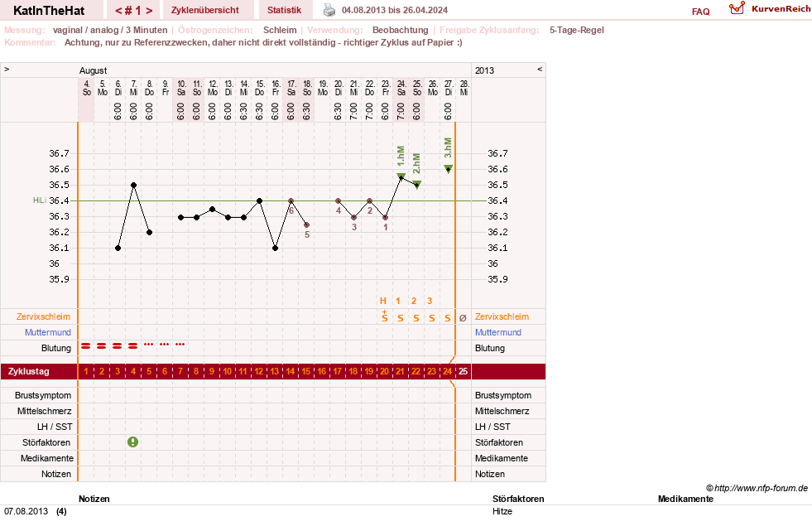The height and width of the screenshot is (531, 812).
Task: Click the left Medikamente row label
Action: coord(47,458)
